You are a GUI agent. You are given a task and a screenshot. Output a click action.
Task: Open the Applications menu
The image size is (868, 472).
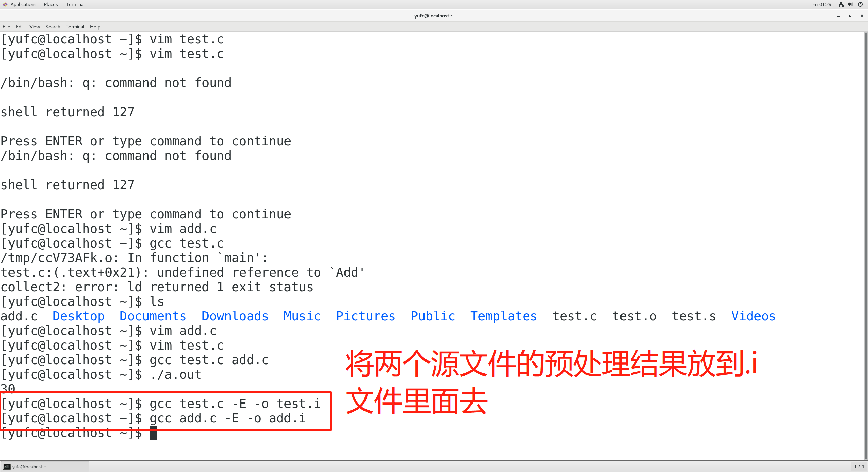pyautogui.click(x=21, y=5)
